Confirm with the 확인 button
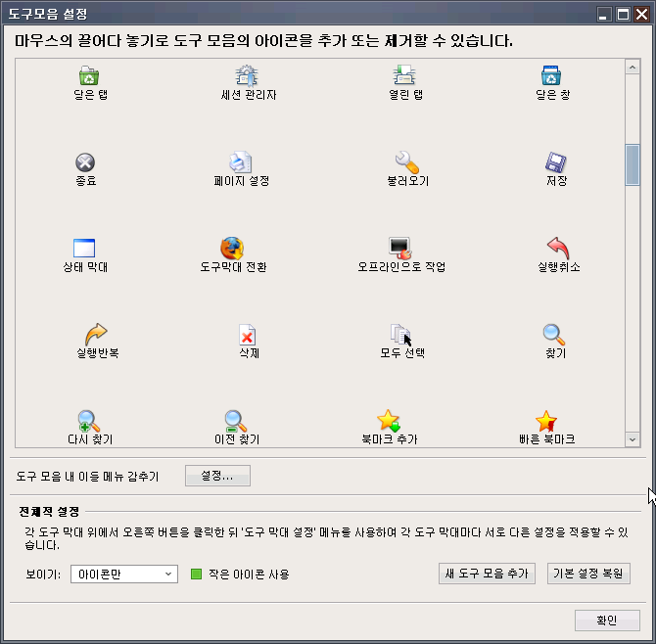The width and height of the screenshot is (656, 644). 607,620
